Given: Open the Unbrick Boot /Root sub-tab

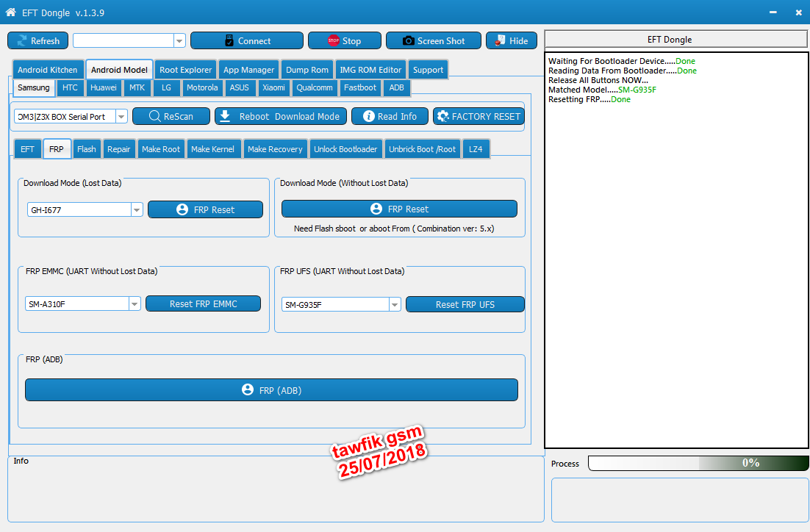Looking at the screenshot, I should [x=422, y=149].
